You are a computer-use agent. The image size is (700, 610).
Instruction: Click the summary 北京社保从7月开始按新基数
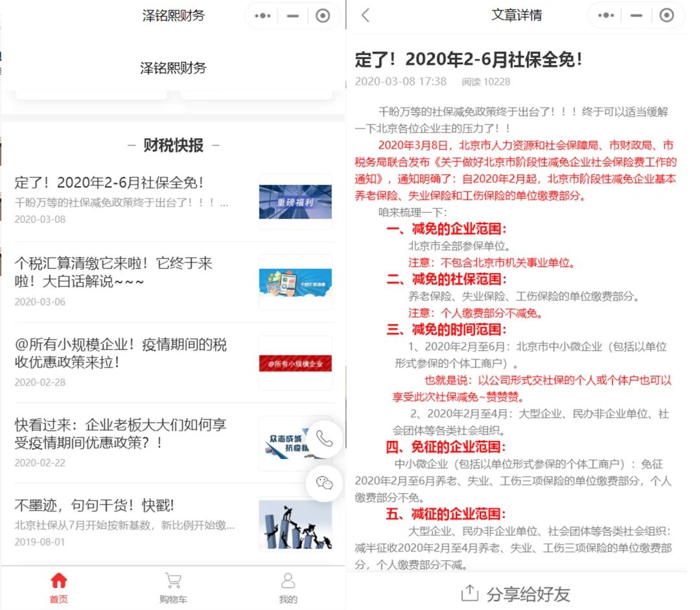pyautogui.click(x=124, y=525)
